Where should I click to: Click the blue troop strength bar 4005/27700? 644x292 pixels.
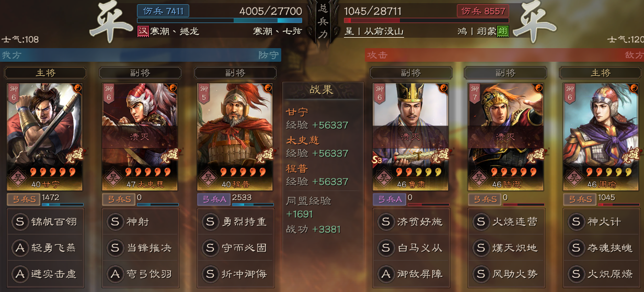point(212,20)
